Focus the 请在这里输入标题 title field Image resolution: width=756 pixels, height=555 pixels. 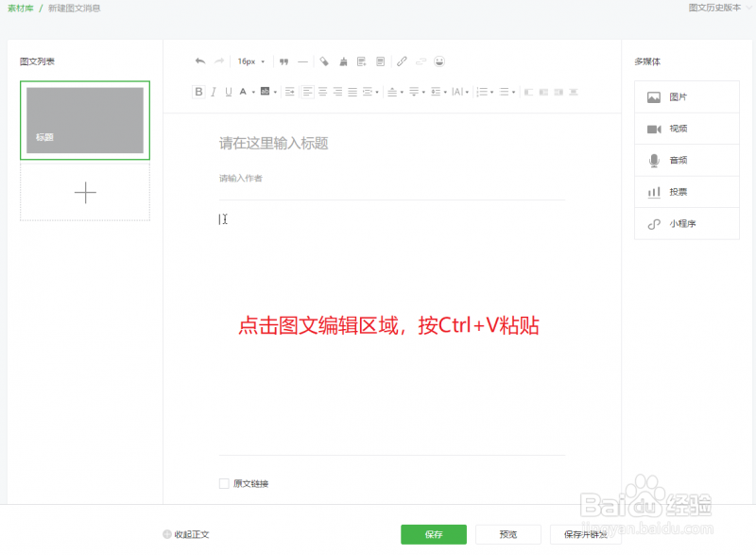click(391, 143)
